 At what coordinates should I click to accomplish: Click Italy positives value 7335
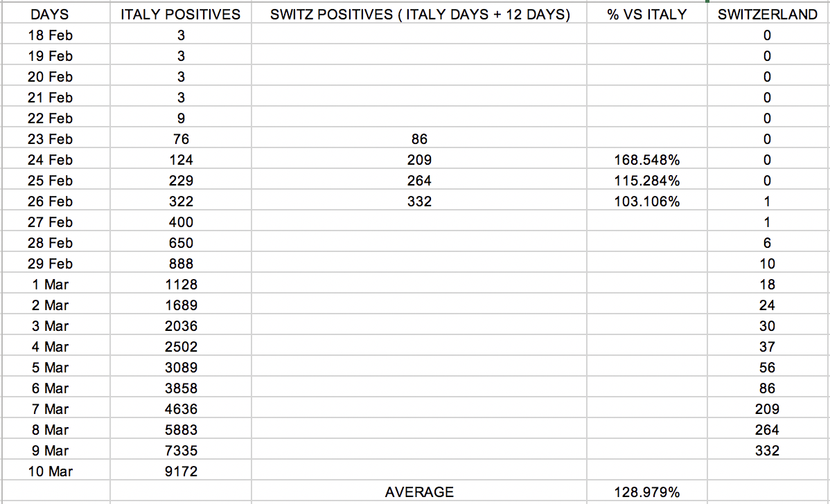point(181,451)
